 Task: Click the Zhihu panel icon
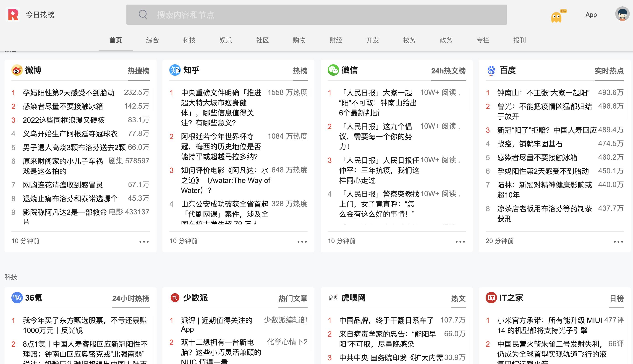pos(175,70)
